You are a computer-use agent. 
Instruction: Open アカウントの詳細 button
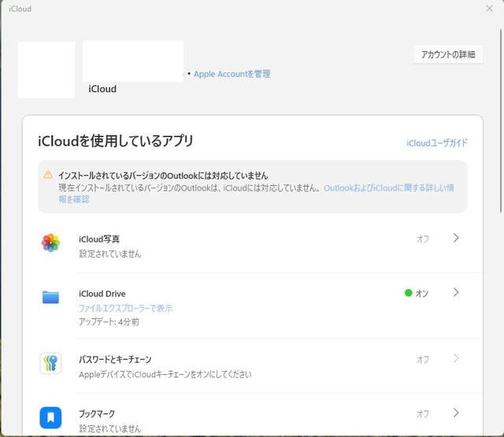(x=448, y=54)
